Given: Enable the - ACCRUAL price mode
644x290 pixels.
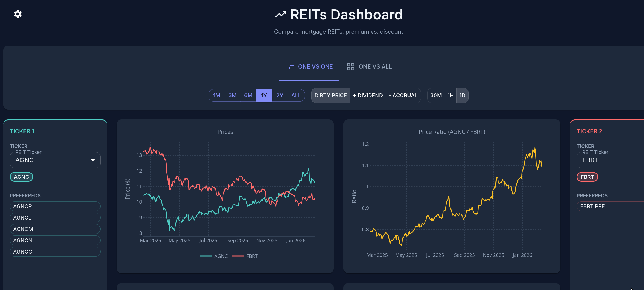Looking at the screenshot, I should click(x=403, y=95).
